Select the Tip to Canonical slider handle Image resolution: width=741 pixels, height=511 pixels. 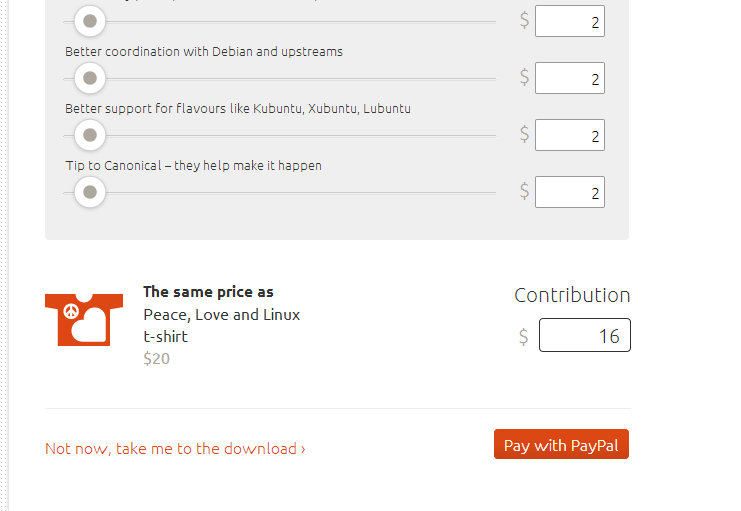tap(90, 192)
